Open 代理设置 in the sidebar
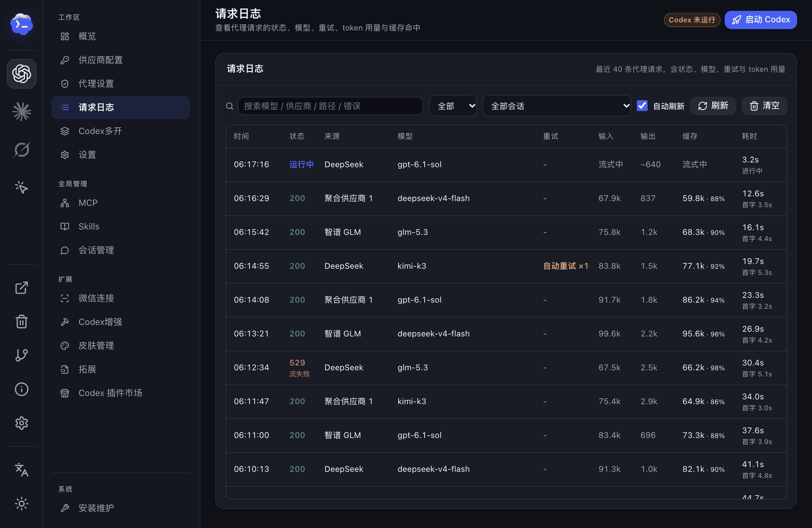This screenshot has height=528, width=812. pos(121,84)
